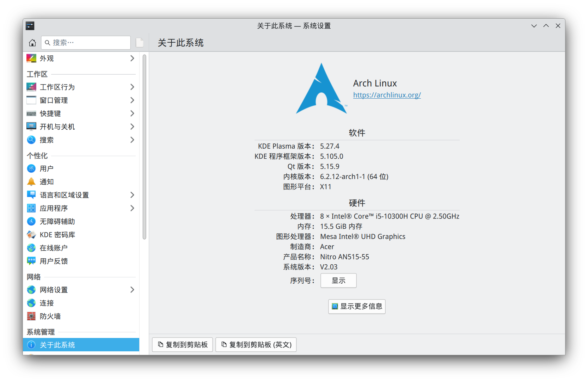Click the 搜索 search input field
This screenshot has width=588, height=382.
click(x=86, y=42)
